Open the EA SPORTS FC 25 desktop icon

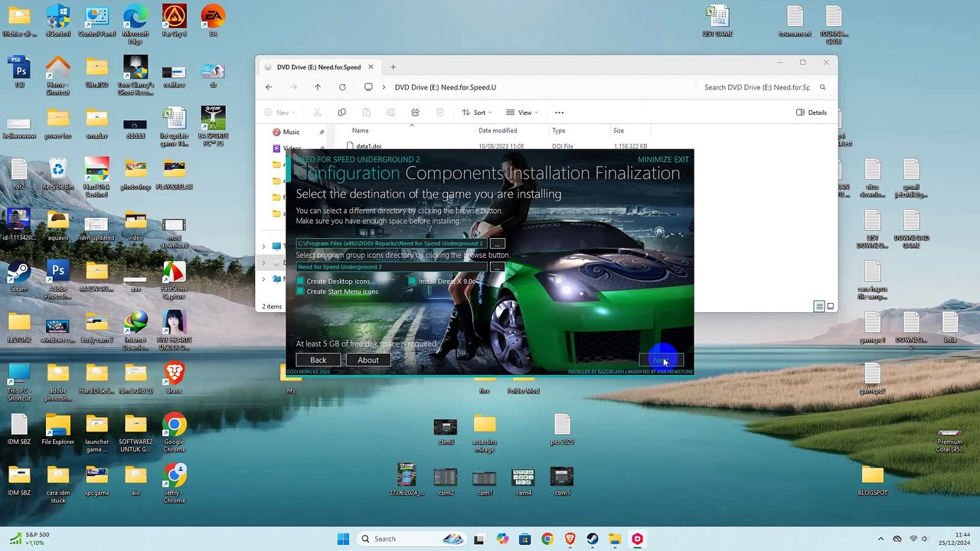pos(213,122)
